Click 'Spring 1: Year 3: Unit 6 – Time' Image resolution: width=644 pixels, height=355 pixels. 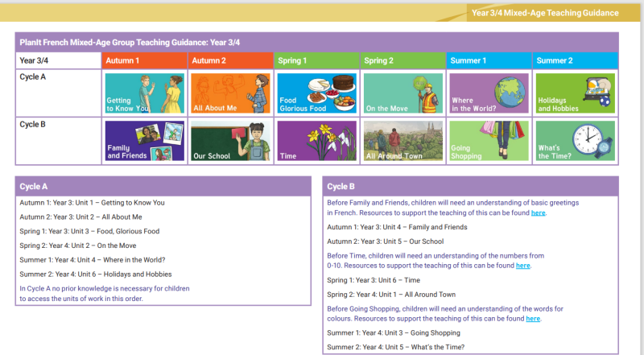(374, 280)
